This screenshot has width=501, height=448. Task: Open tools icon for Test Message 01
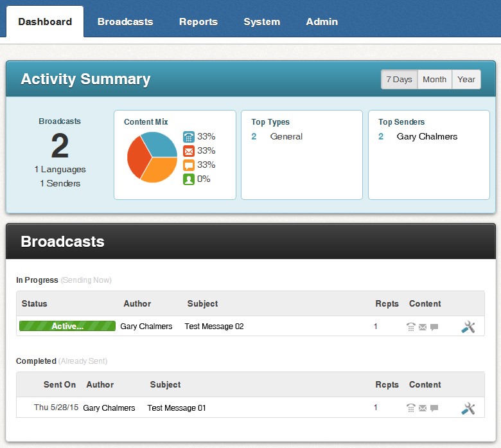point(468,408)
